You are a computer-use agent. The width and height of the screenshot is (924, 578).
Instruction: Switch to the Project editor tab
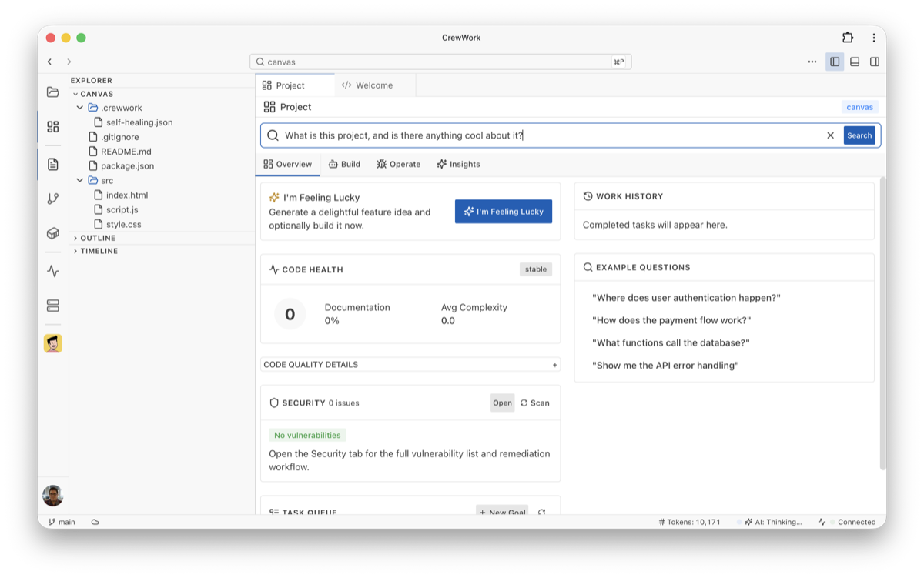tap(295, 85)
